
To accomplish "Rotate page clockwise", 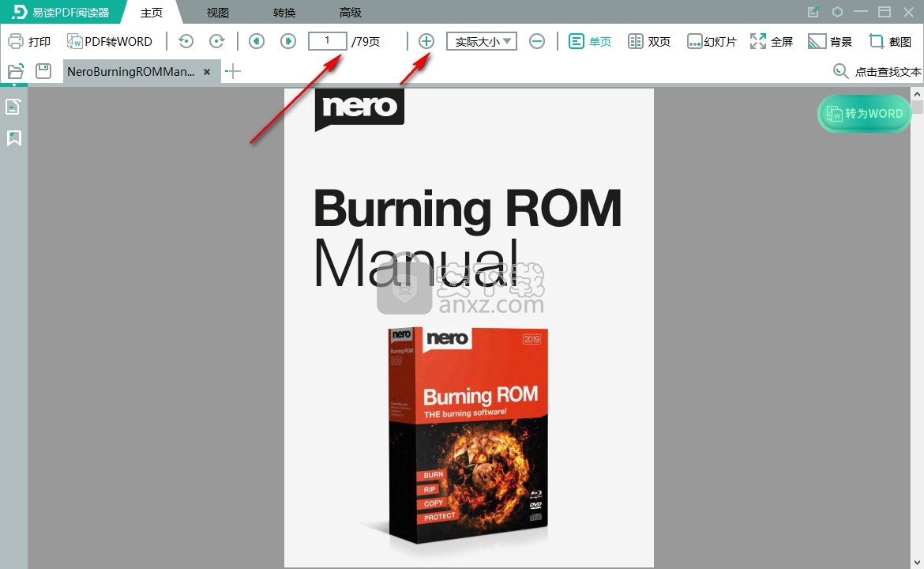I will pyautogui.click(x=216, y=41).
